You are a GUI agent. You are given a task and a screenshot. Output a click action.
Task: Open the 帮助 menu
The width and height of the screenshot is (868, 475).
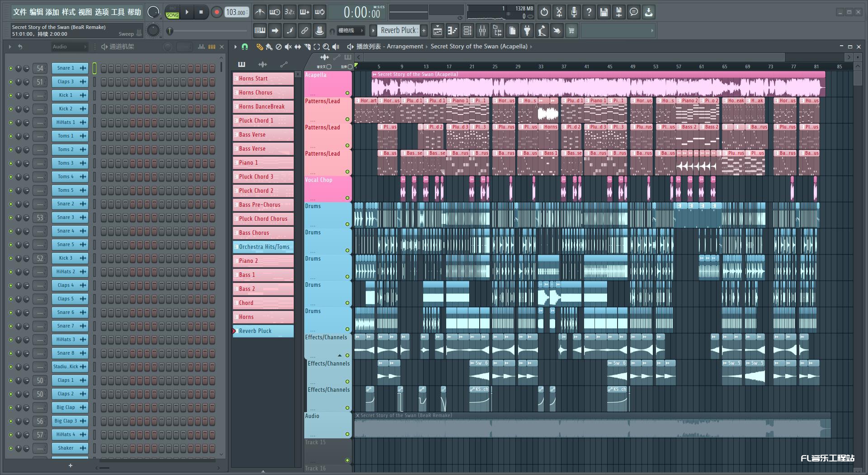134,12
